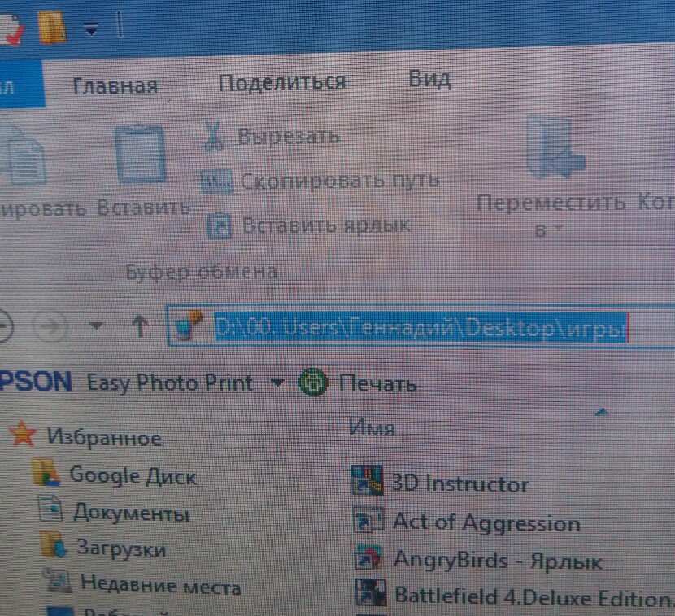Click the Недавние места icon

click(x=57, y=580)
